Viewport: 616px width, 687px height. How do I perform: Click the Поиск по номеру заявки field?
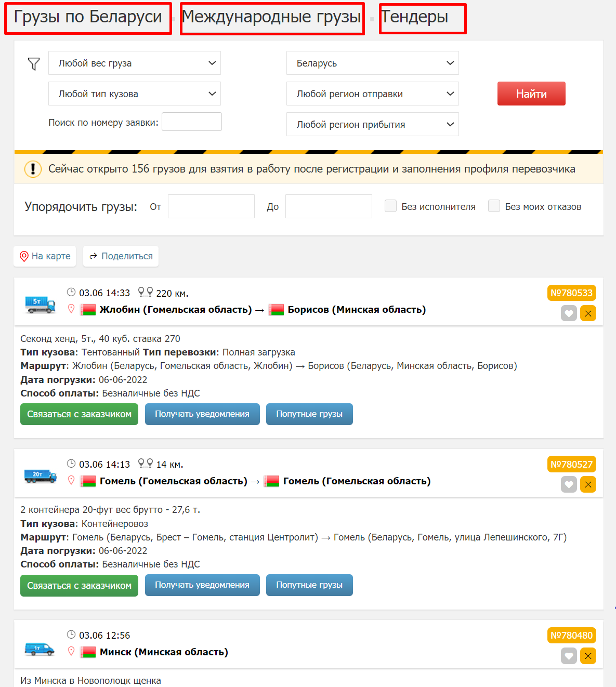pos(191,122)
